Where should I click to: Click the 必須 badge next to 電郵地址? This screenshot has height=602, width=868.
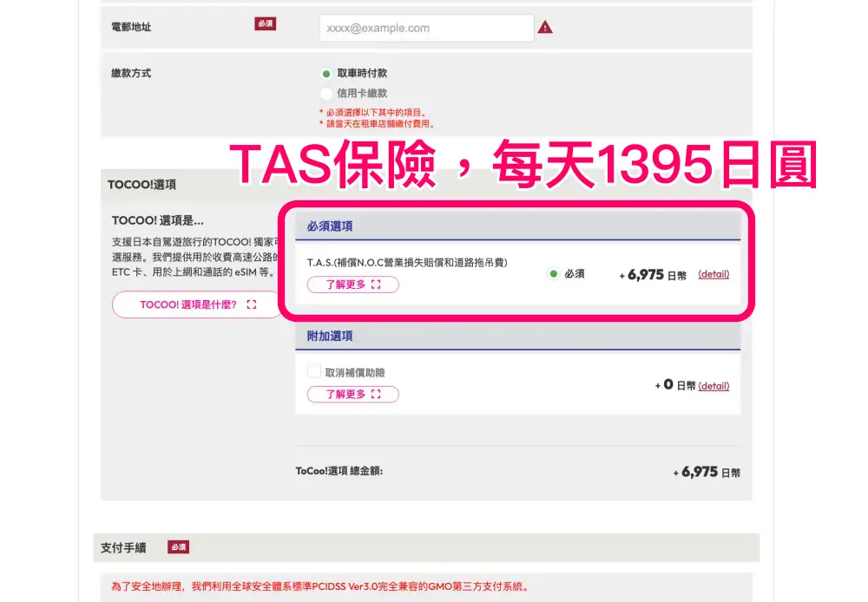[266, 24]
